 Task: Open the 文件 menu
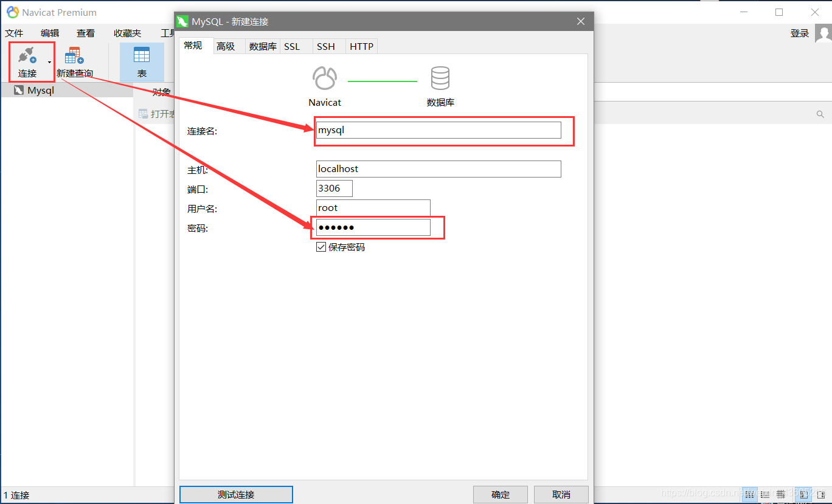click(14, 33)
